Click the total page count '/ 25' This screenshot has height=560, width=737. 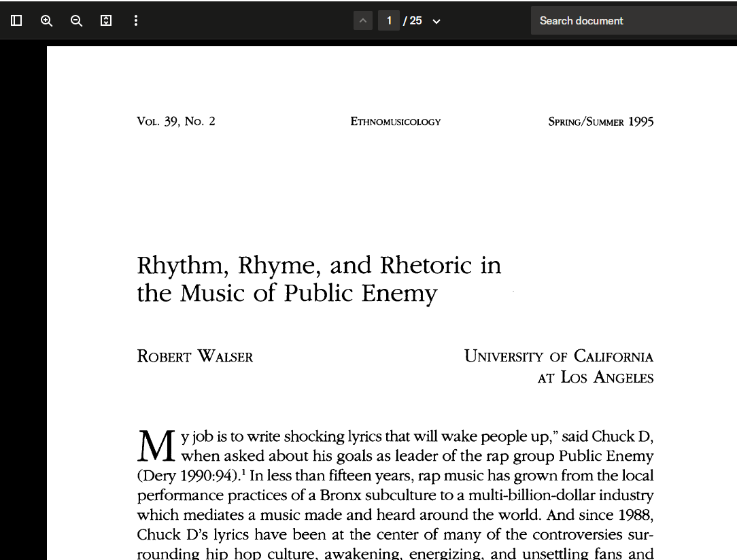click(x=413, y=21)
